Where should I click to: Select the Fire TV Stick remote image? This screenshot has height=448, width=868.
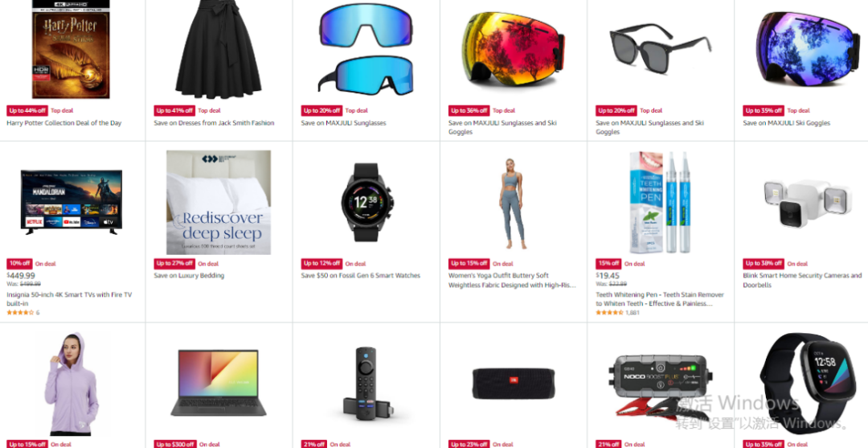pyautogui.click(x=366, y=383)
